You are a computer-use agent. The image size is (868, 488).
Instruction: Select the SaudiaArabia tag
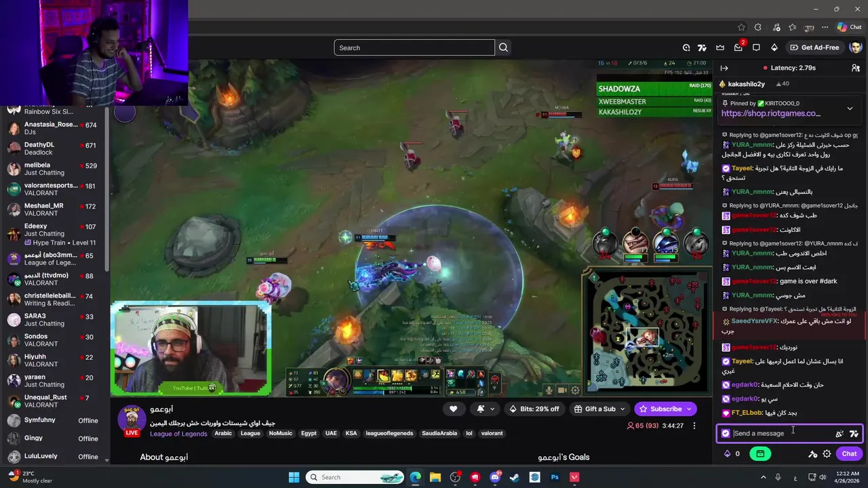(439, 434)
